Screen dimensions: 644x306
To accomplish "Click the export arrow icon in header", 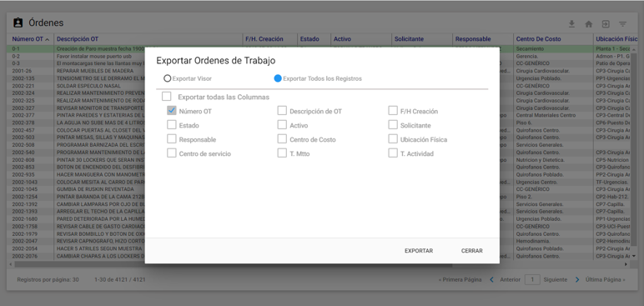I will 606,24.
